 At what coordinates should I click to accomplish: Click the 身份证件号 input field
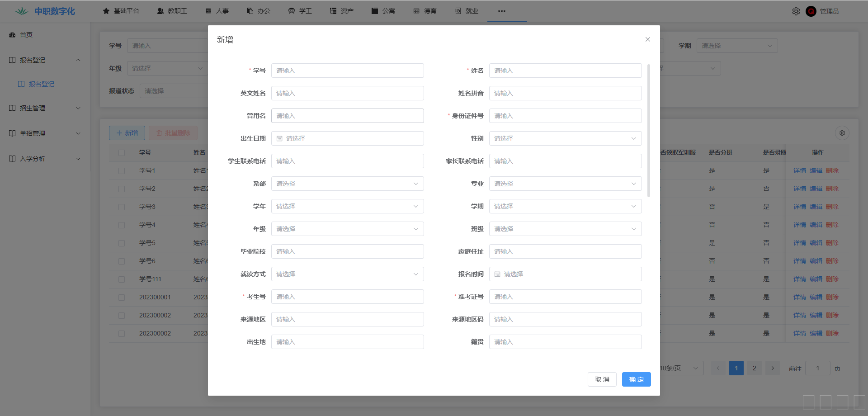pos(565,116)
